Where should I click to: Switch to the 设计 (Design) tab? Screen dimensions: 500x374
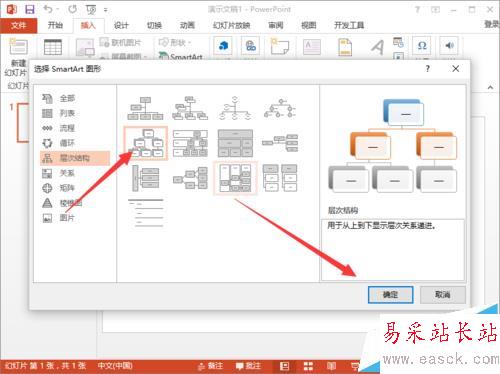point(121,25)
